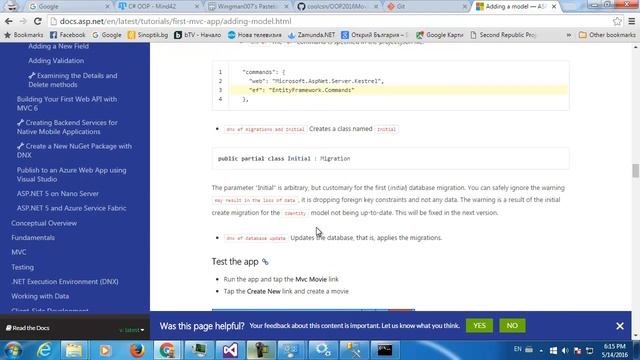Expand Testing section in sidebar
640x360 pixels.
coord(22,267)
